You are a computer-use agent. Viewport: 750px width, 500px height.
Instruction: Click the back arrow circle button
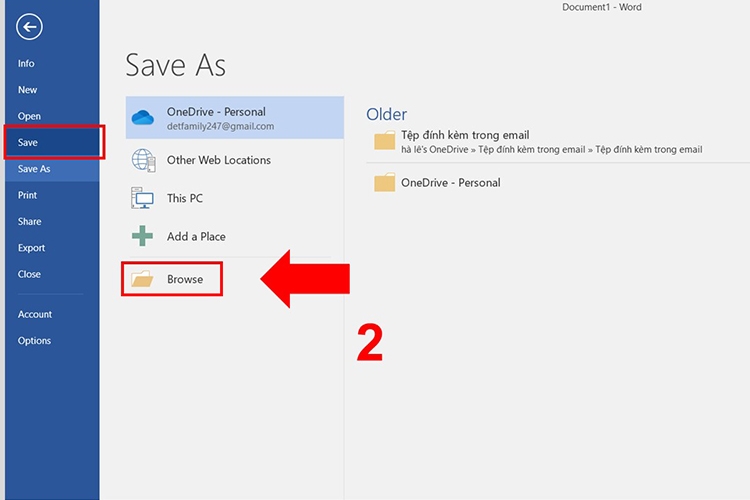click(29, 27)
